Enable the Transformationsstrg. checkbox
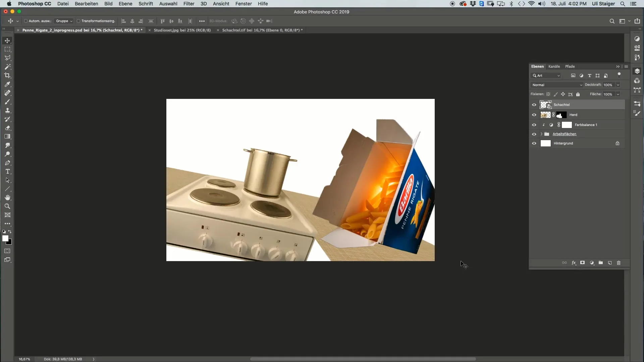This screenshot has height=362, width=644. (x=78, y=21)
